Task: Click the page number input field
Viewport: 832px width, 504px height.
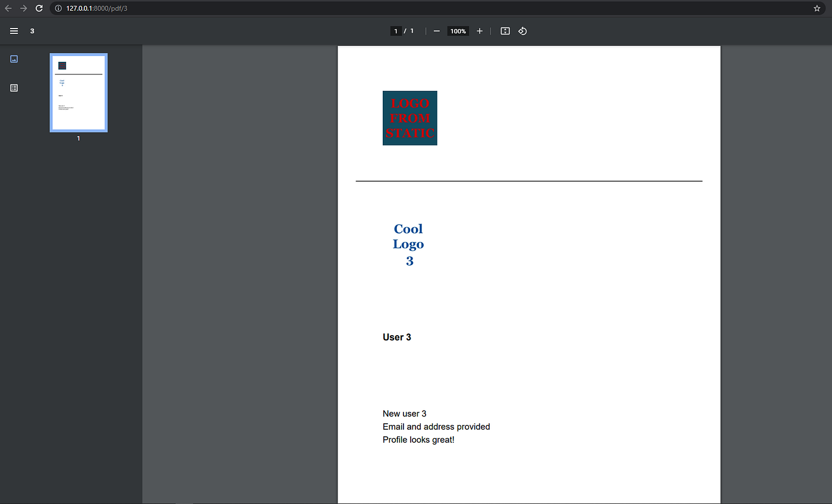Action: click(396, 31)
